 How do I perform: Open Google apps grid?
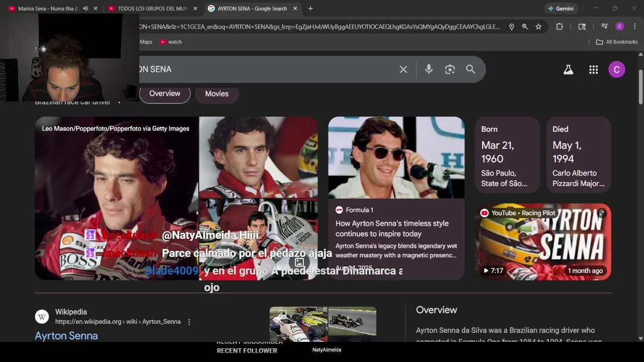tap(593, 70)
